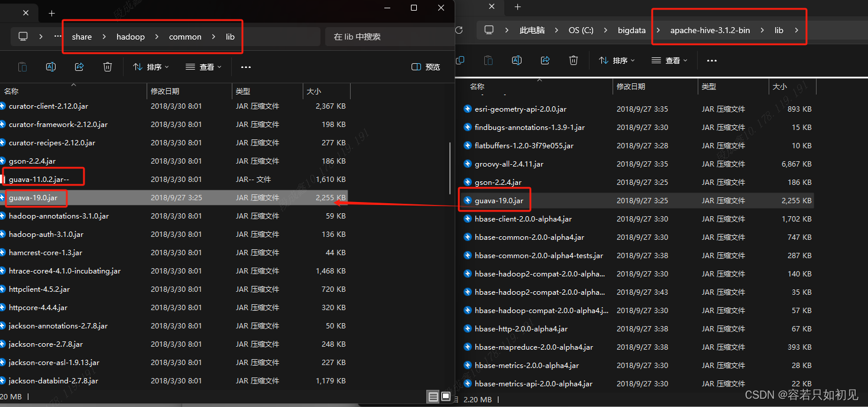
Task: Expand chevron after share in address bar
Action: [x=104, y=37]
